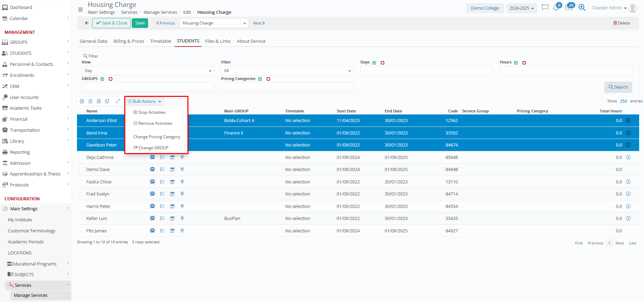Expand table to fullscreen with arrows icon
The width and height of the screenshot is (644, 302).
[118, 101]
